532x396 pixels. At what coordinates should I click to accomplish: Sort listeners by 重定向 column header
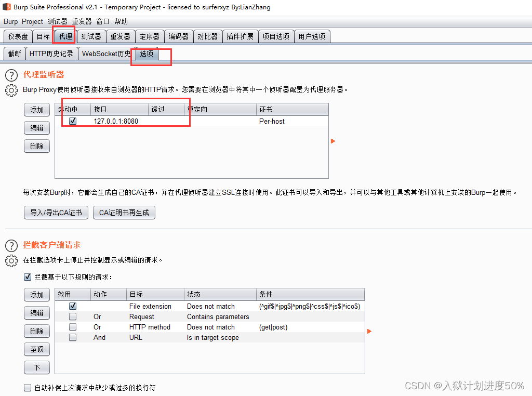[x=220, y=109]
